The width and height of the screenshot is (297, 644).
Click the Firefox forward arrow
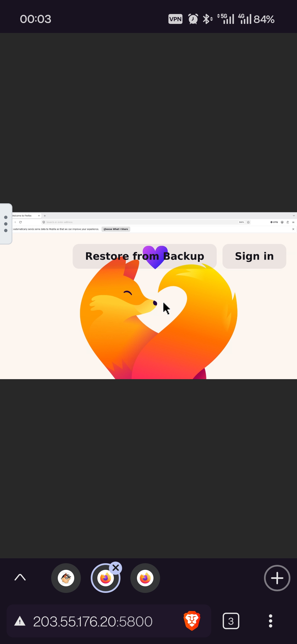(x=15, y=222)
